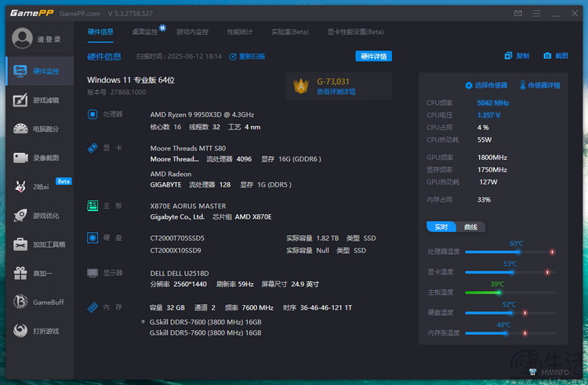Click the 复制 copy icon
Screen dimensions: 588x385
(508, 56)
